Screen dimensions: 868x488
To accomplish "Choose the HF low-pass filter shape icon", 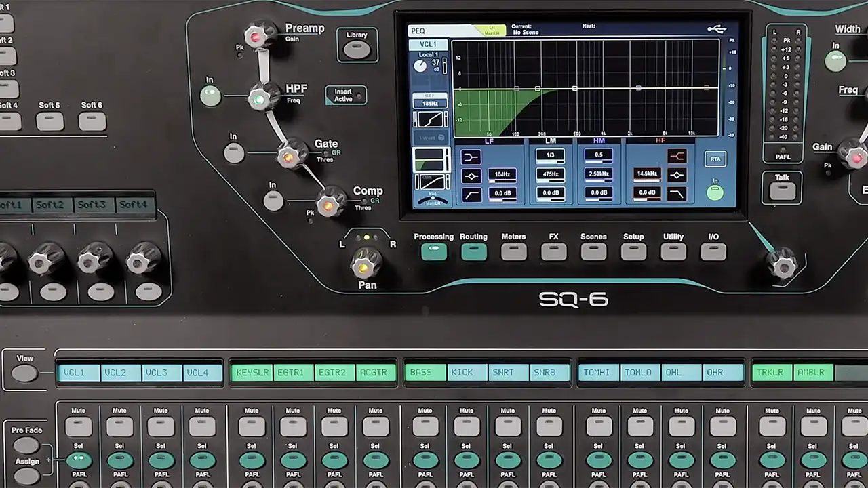I will [x=677, y=195].
